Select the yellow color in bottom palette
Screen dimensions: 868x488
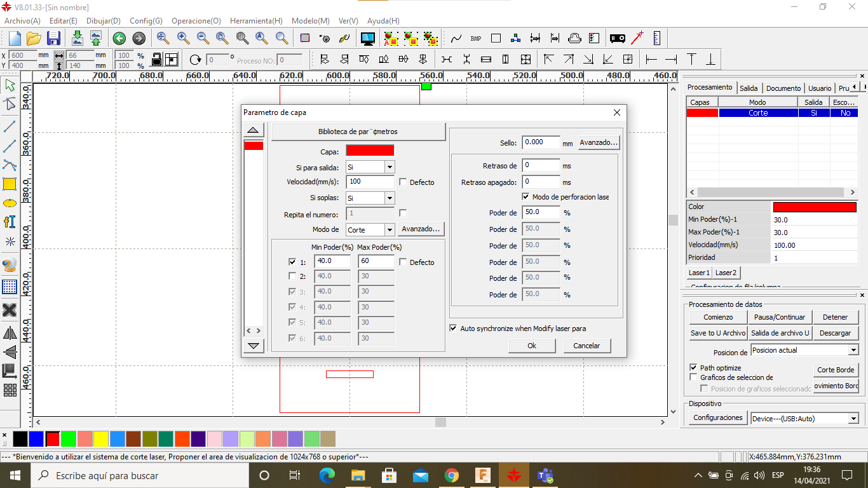[101, 438]
